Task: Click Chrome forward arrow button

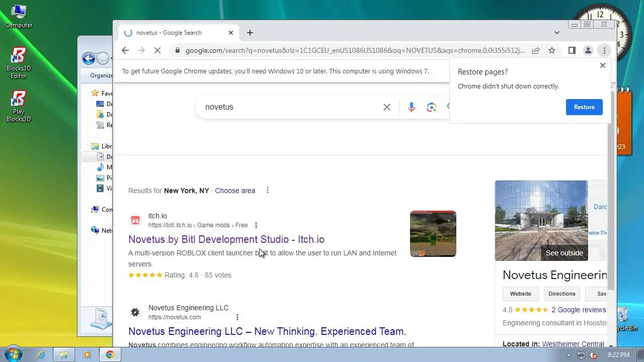Action: [141, 50]
